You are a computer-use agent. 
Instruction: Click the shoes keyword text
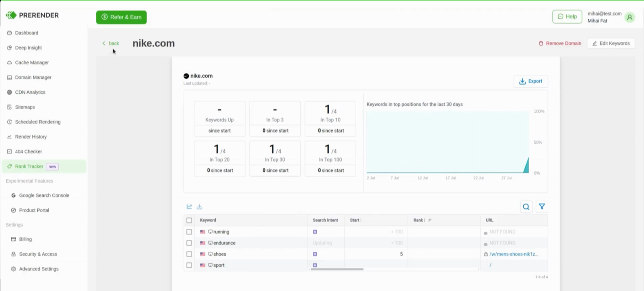[x=220, y=254]
